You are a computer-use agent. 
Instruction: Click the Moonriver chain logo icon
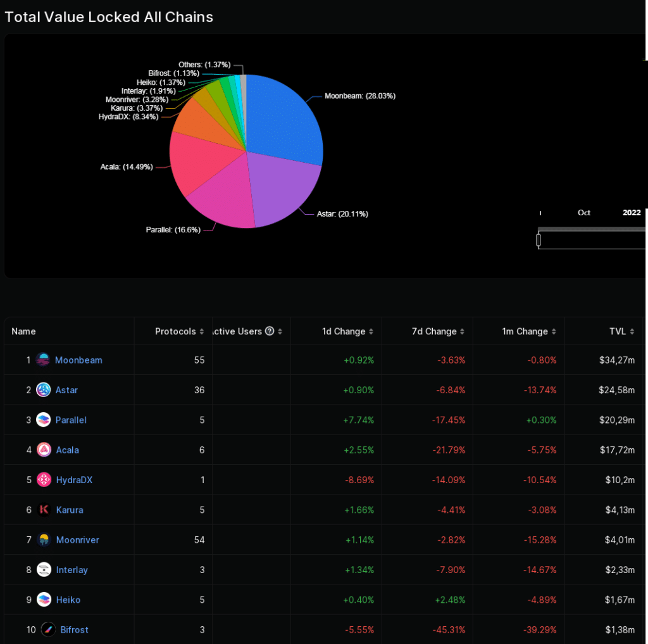[44, 540]
